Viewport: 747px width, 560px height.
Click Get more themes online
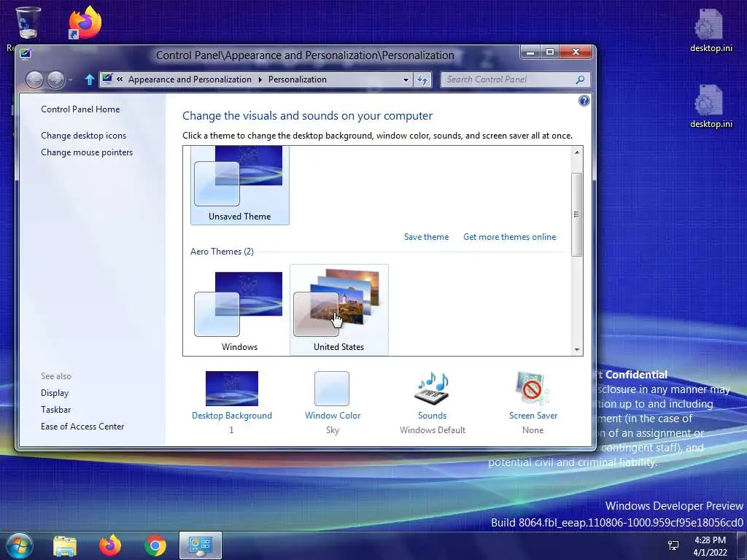pyautogui.click(x=509, y=237)
